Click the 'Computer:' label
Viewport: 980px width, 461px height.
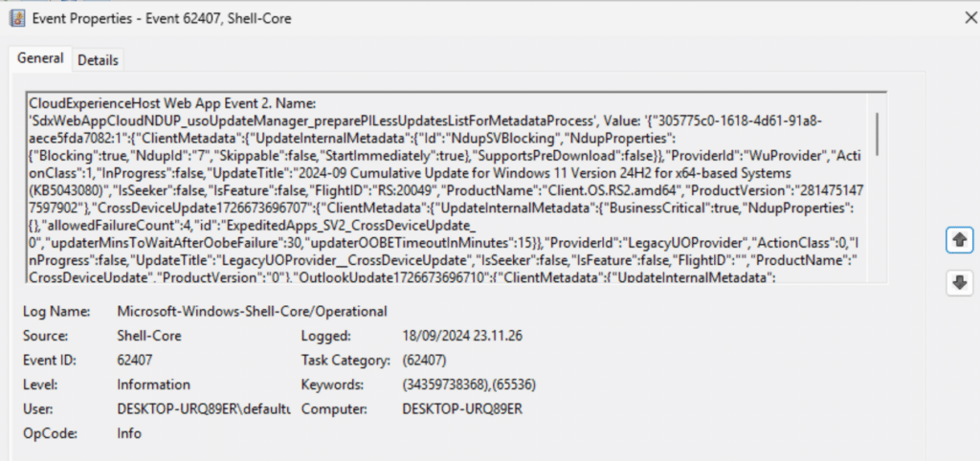point(334,409)
